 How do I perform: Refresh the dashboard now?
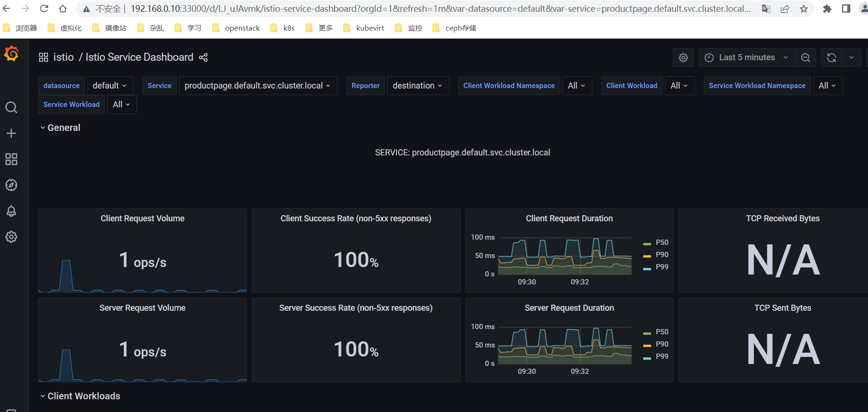click(x=831, y=57)
